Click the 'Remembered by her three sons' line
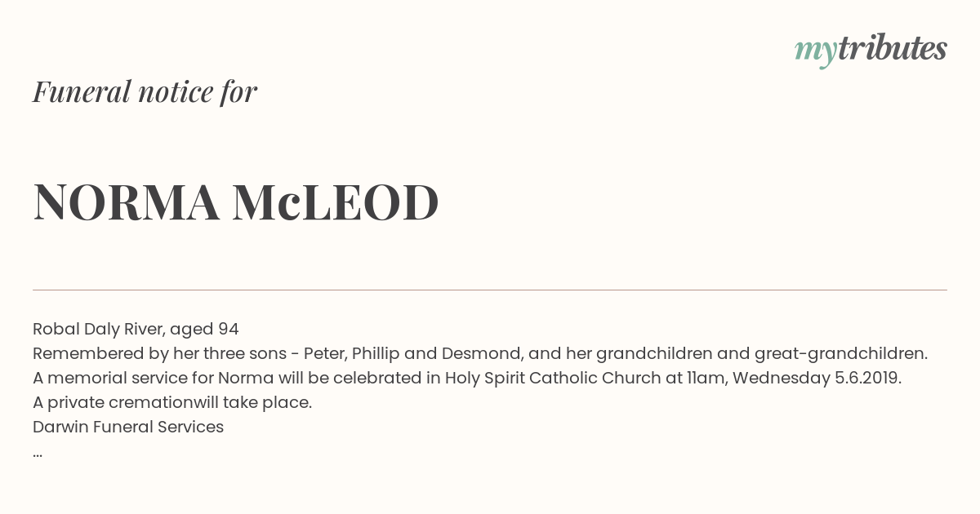Viewport: 980px width, 514px height. 480,354
